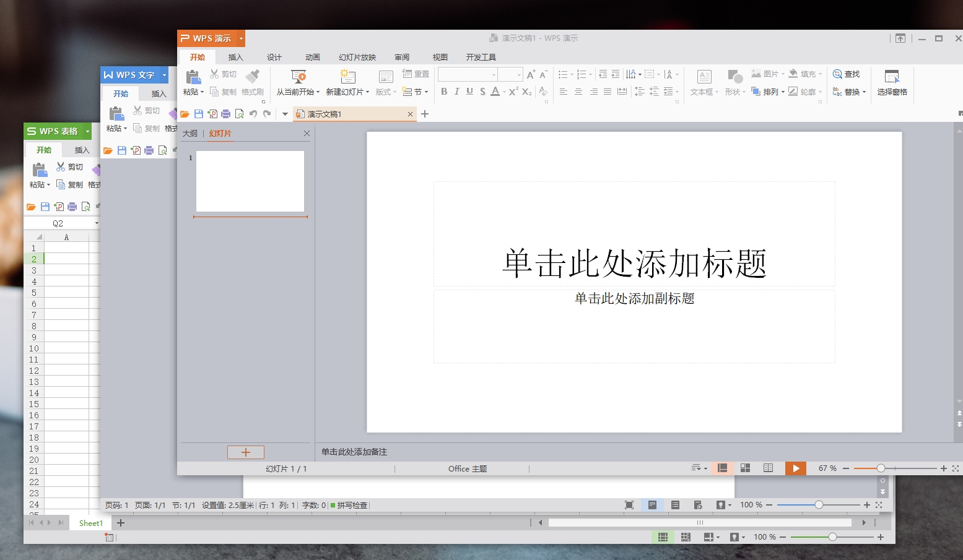Image resolution: width=963 pixels, height=560 pixels.
Task: Expand the New Slide (新建幻灯片) dropdown
Action: (x=367, y=92)
